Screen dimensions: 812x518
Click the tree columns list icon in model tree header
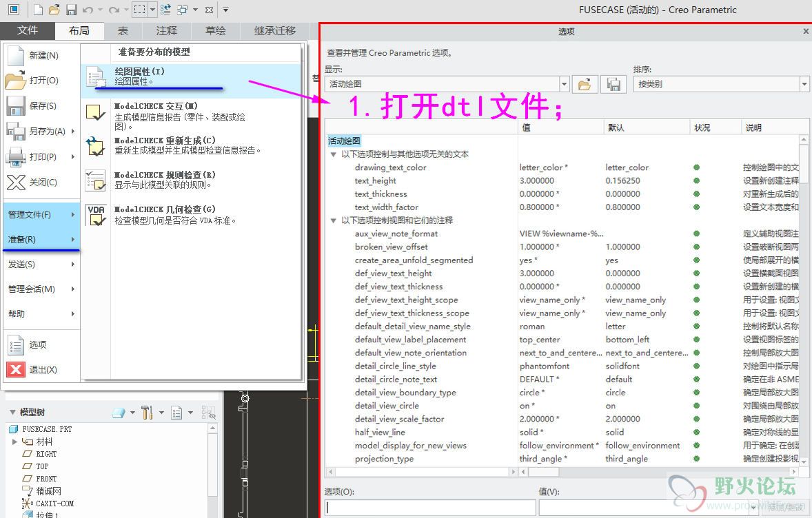(176, 413)
